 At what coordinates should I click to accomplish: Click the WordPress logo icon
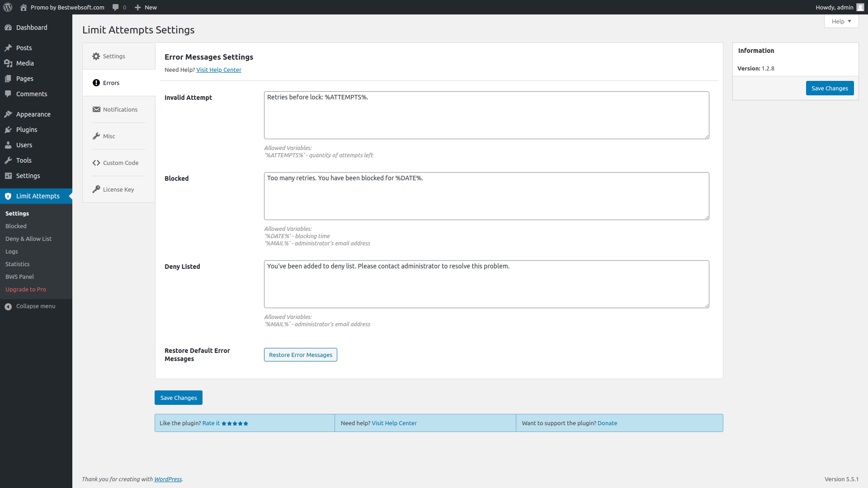coord(8,7)
